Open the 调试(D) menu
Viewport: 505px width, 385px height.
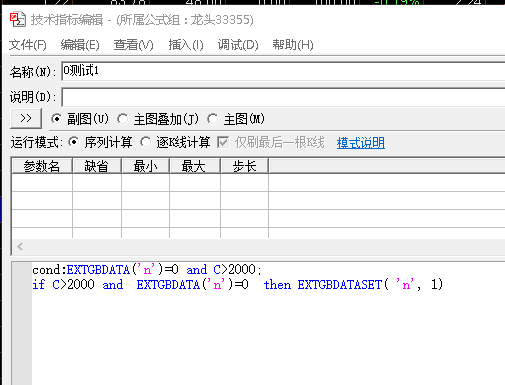(x=238, y=45)
